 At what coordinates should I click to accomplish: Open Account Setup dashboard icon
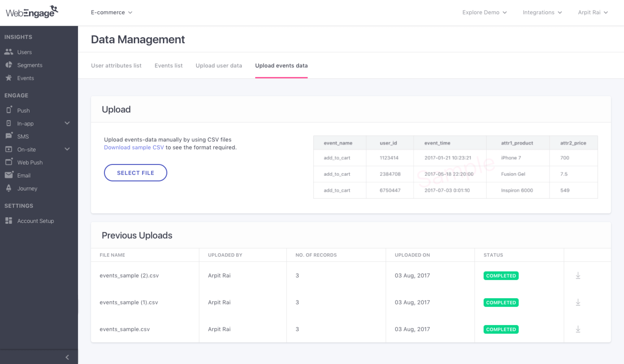point(9,221)
